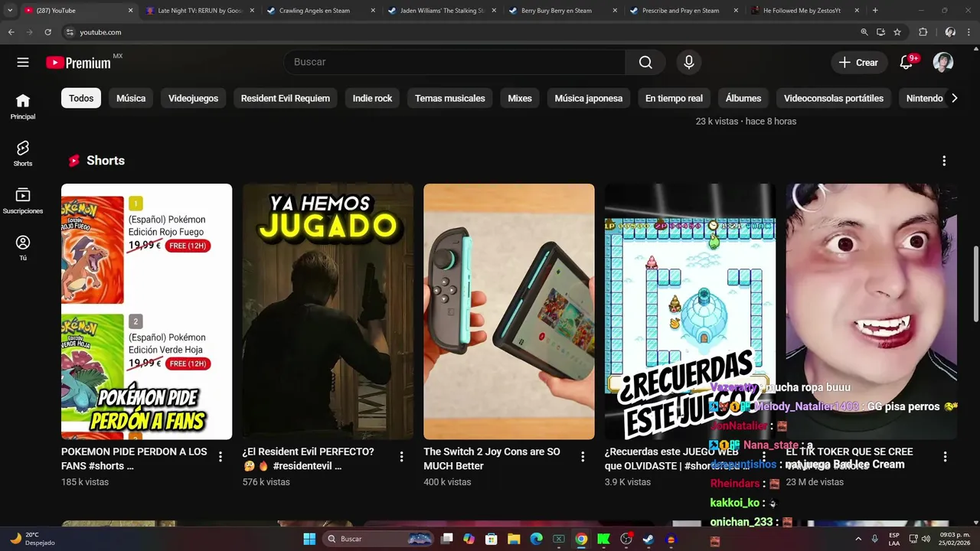Open browser zoom magnifier icon

tap(864, 32)
